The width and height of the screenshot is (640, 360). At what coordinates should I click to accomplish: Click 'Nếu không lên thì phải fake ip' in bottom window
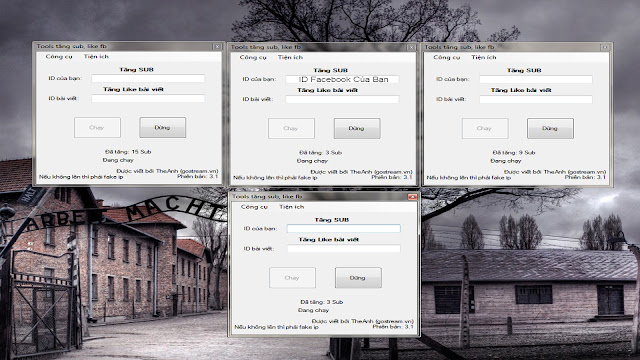[276, 327]
